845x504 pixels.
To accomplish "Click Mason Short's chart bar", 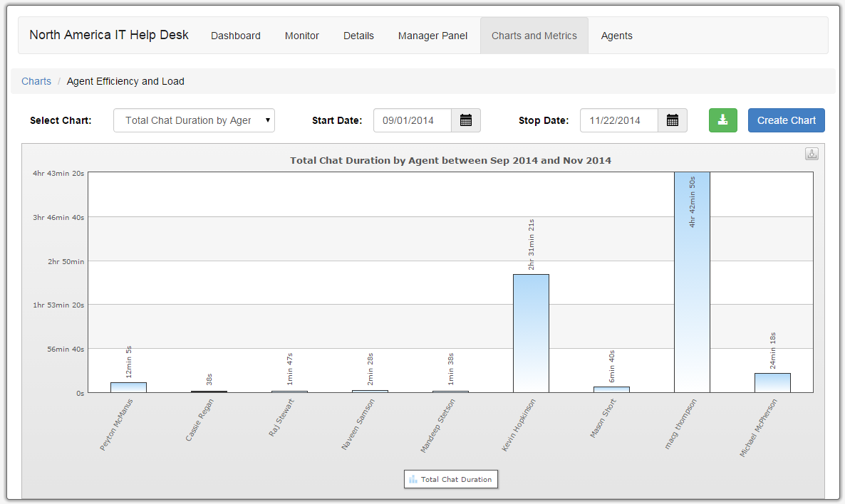I will pos(611,390).
